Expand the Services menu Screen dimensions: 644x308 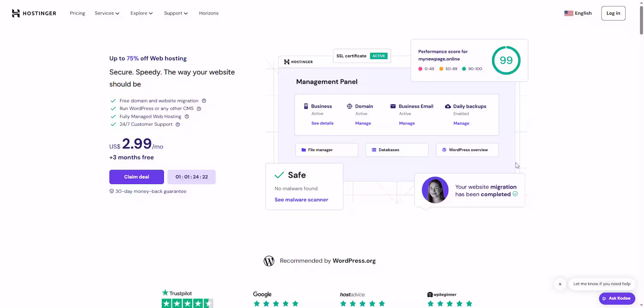[107, 13]
